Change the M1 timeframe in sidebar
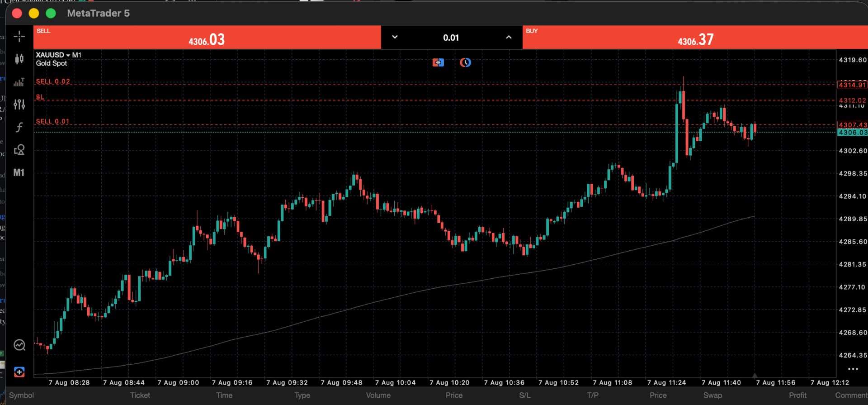 point(19,172)
